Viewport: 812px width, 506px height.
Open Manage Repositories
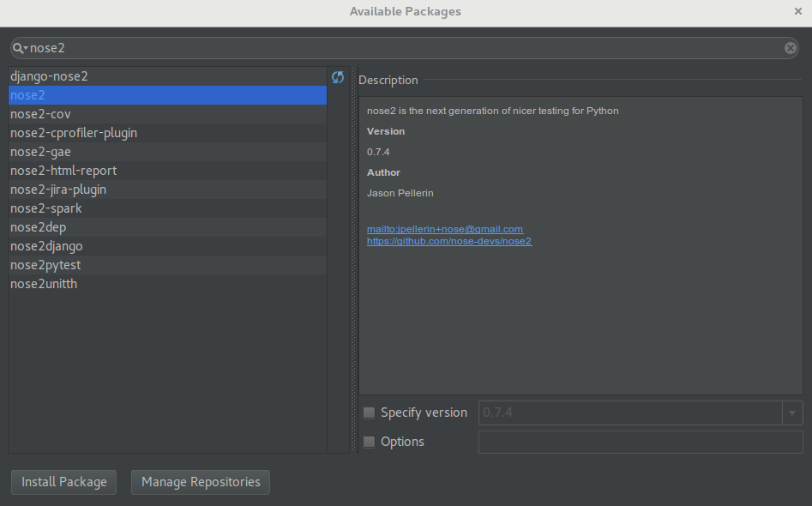pos(201,482)
